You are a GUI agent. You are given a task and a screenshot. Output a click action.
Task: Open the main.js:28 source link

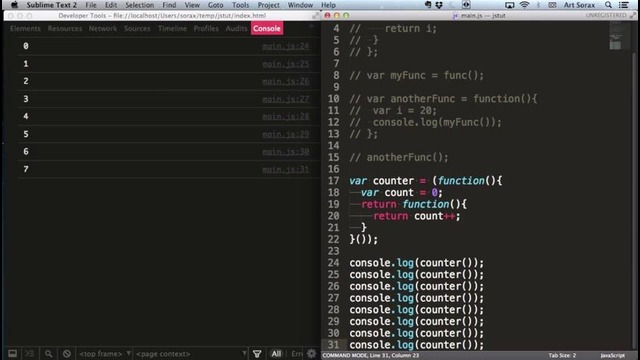pyautogui.click(x=285, y=116)
